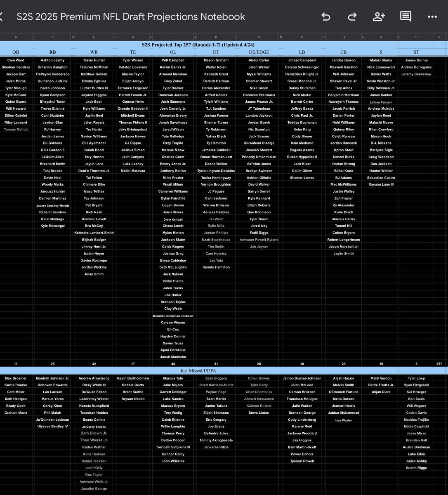
Task: Open the share/add person icon
Action: 379,16
